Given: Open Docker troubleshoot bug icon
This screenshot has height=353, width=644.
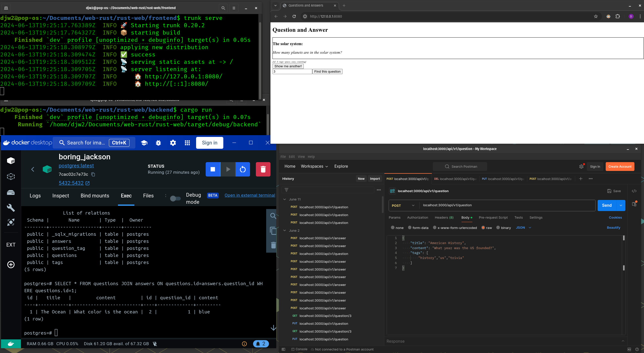Looking at the screenshot, I should [158, 143].
